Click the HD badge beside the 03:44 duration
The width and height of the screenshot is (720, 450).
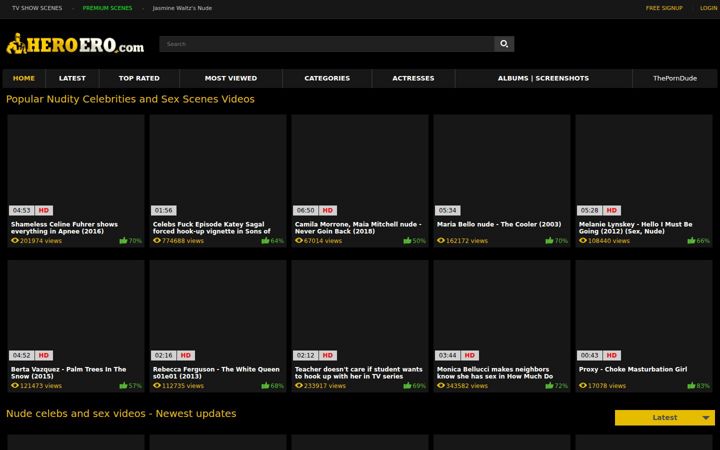470,355
